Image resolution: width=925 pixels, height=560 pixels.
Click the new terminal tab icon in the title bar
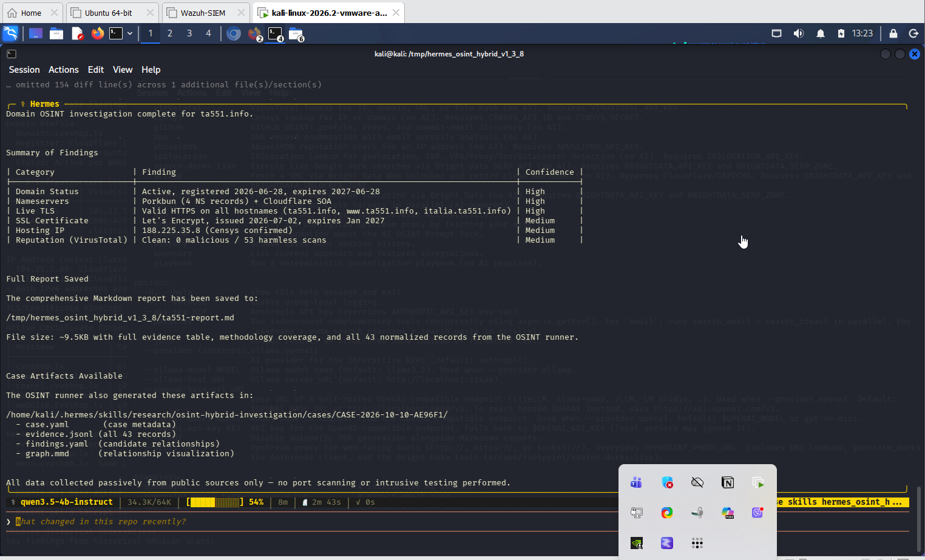point(12,54)
